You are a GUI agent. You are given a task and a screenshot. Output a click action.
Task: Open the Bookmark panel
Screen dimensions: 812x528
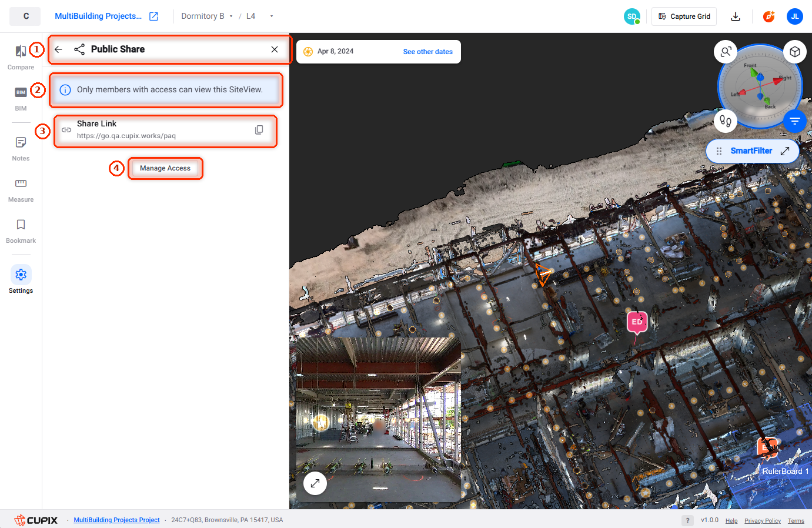[x=21, y=230]
